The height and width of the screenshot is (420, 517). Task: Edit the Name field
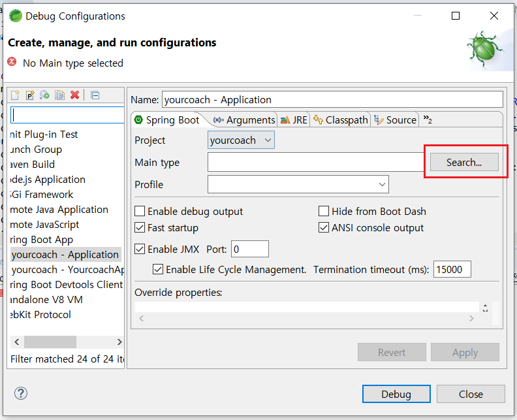click(332, 99)
